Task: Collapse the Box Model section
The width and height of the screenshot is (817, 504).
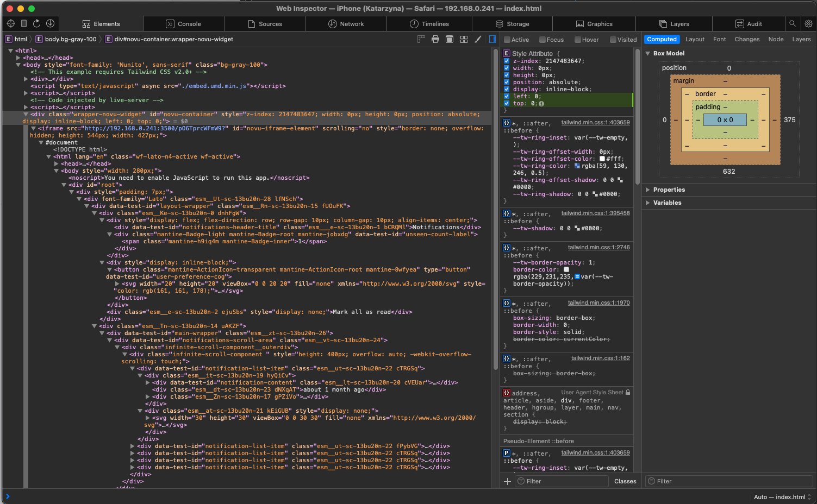Action: (647, 53)
